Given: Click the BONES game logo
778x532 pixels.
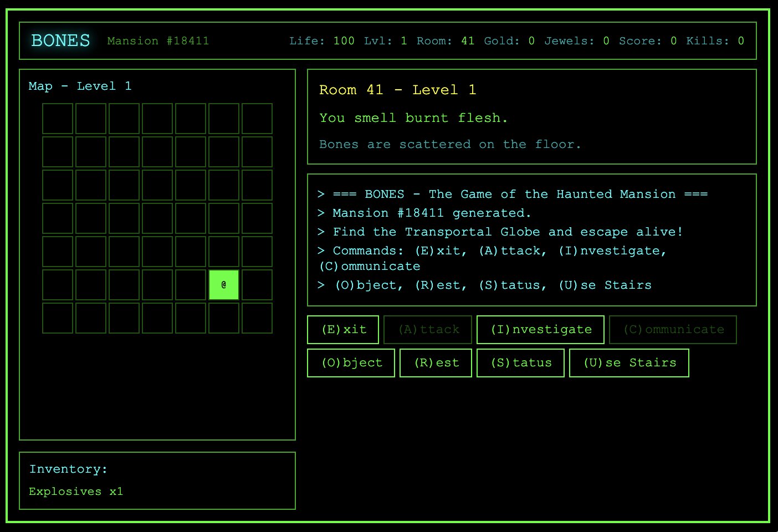Looking at the screenshot, I should (60, 40).
